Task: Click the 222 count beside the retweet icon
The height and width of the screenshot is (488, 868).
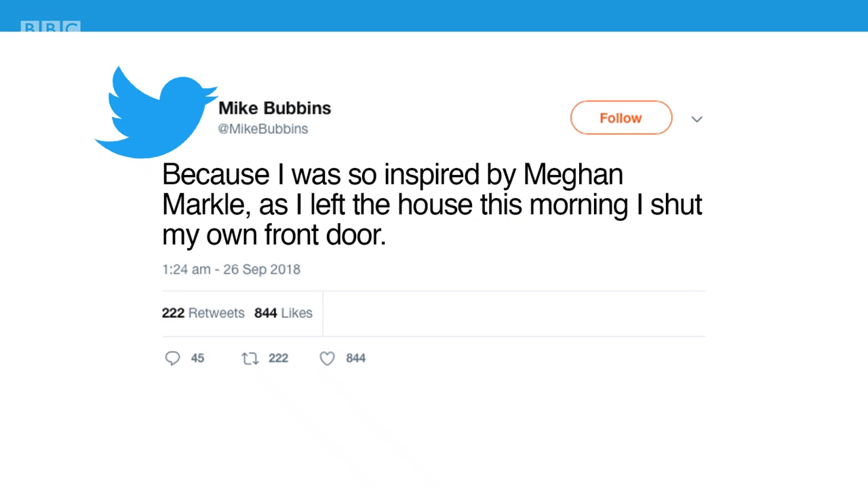Action: (x=278, y=358)
